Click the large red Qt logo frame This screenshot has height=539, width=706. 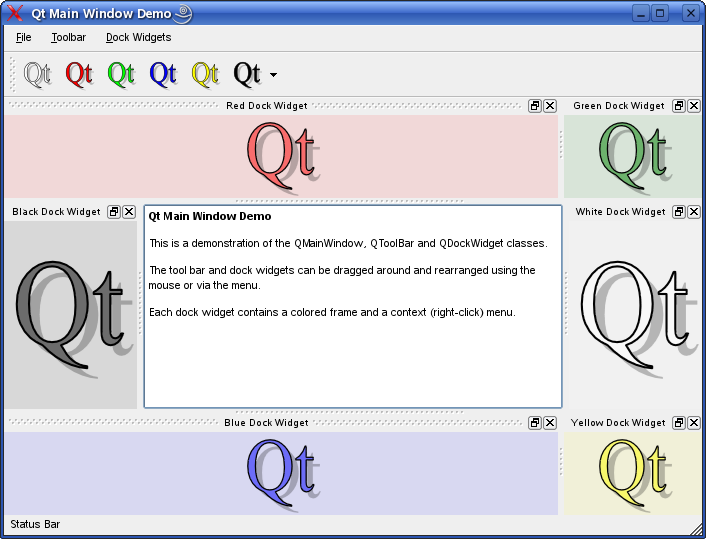[x=281, y=156]
